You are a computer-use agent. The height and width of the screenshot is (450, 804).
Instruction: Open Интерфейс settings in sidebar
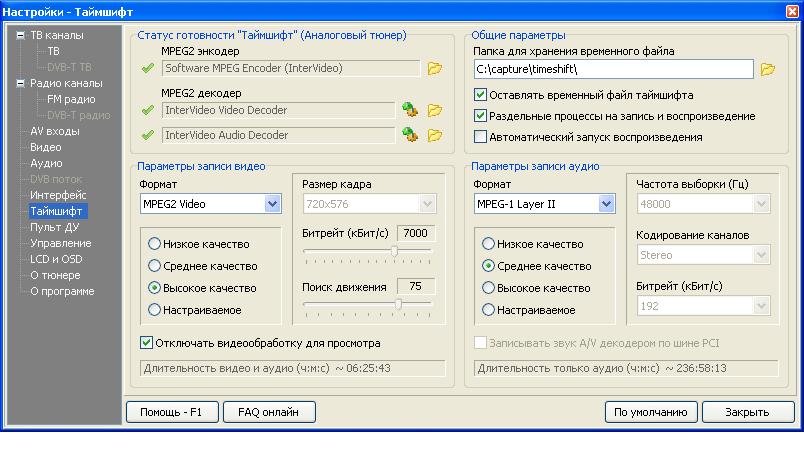(x=58, y=195)
